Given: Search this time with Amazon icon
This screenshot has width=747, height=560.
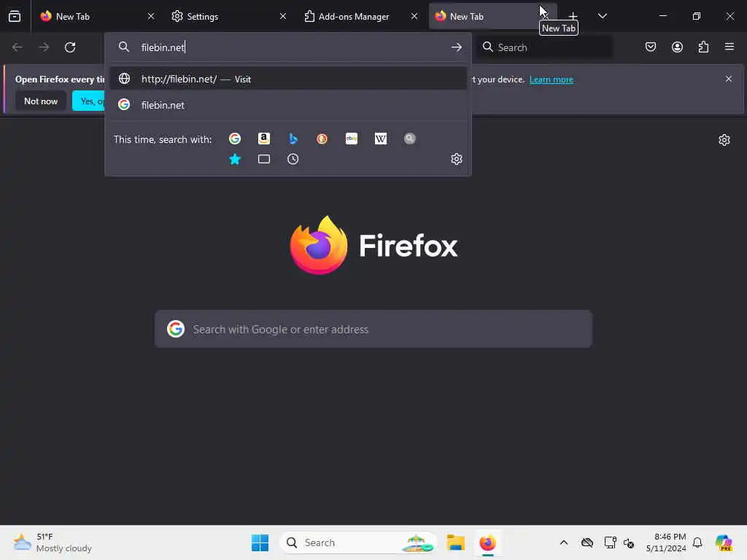Looking at the screenshot, I should (264, 139).
